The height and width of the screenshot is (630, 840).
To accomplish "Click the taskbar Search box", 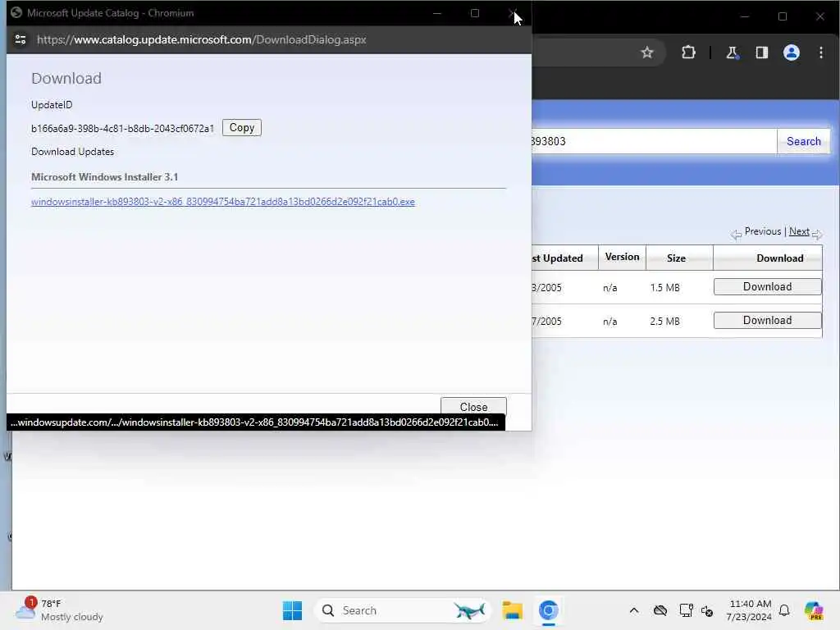I will (402, 610).
